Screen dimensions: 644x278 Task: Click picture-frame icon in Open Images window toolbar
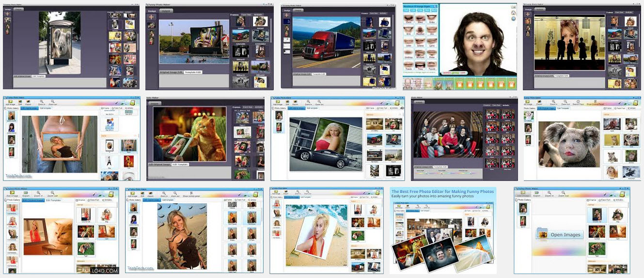tap(623, 194)
